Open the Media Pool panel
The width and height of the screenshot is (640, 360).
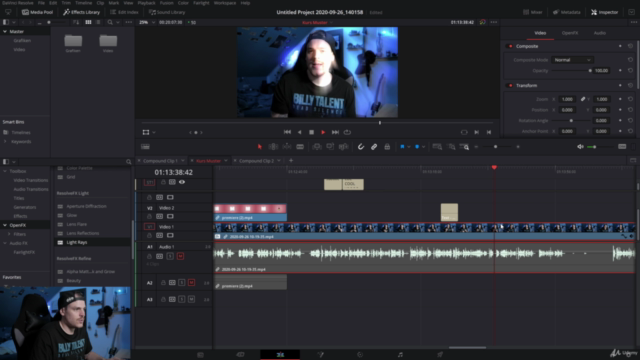(38, 12)
